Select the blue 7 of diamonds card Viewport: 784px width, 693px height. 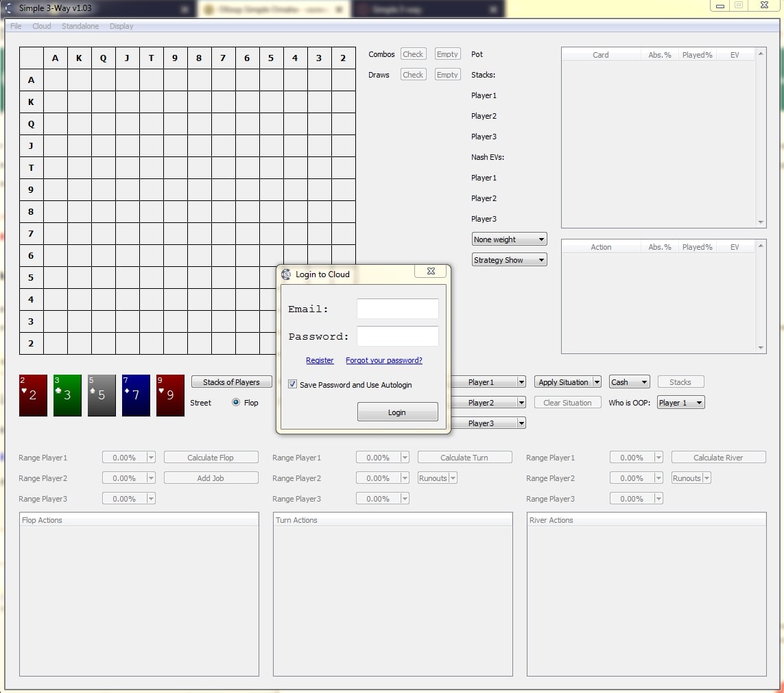click(x=136, y=395)
